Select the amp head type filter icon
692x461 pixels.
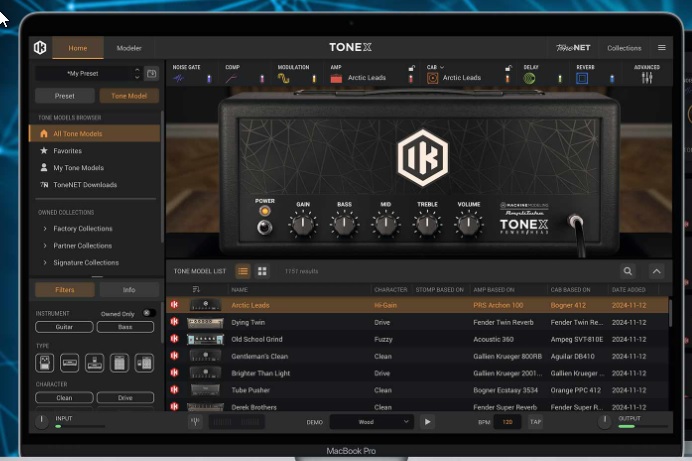pos(69,363)
